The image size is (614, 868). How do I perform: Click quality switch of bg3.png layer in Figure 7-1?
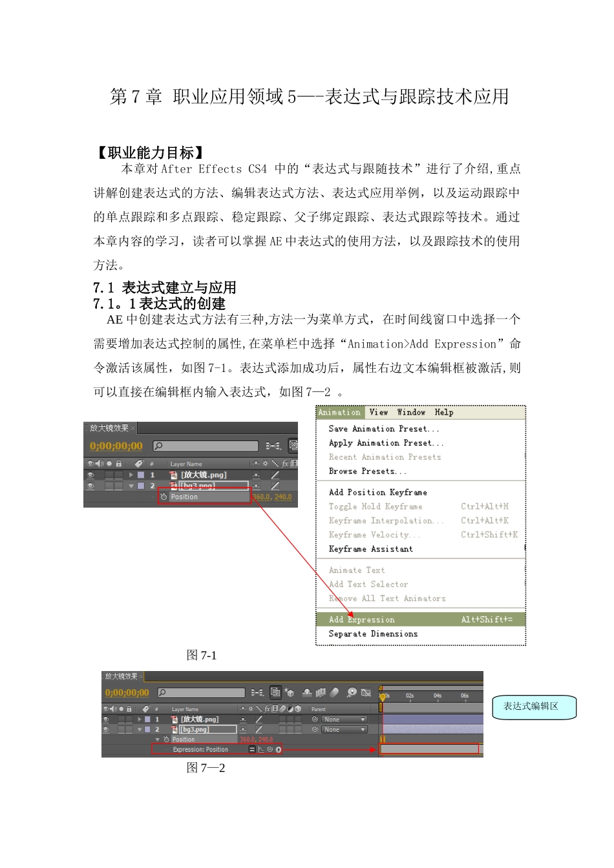(x=275, y=486)
